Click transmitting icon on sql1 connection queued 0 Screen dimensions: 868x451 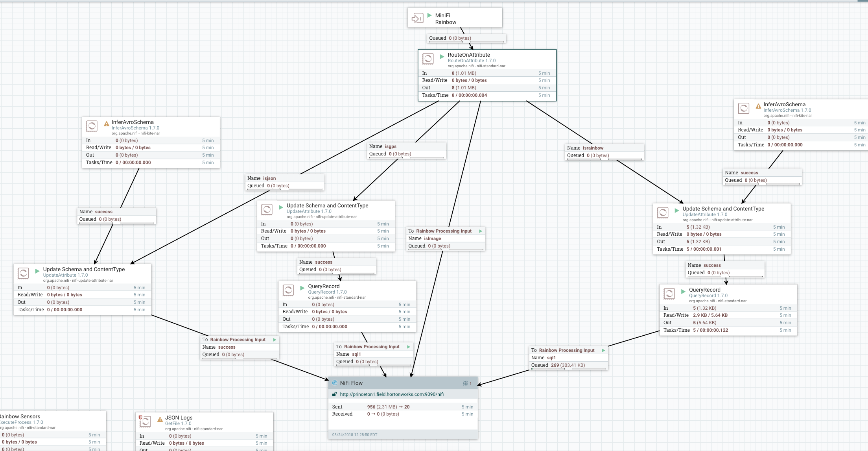409,347
